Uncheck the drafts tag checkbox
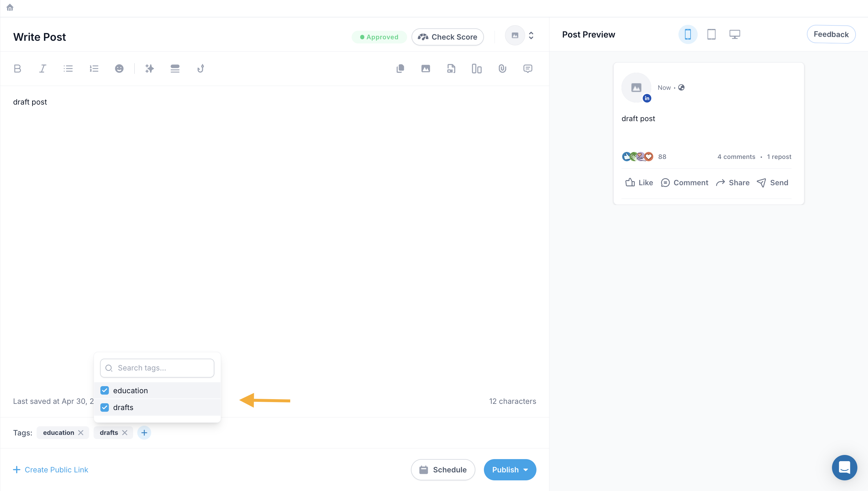Image resolution: width=868 pixels, height=491 pixels. click(x=105, y=407)
